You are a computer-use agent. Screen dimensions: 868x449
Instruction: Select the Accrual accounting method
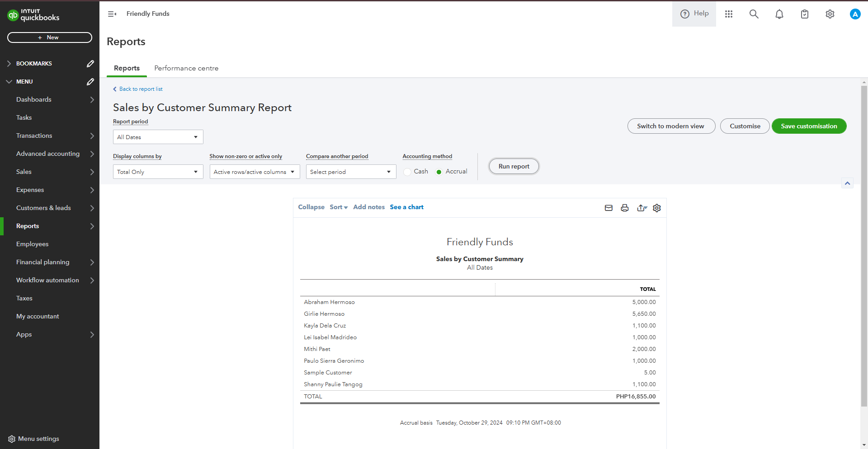coord(439,172)
